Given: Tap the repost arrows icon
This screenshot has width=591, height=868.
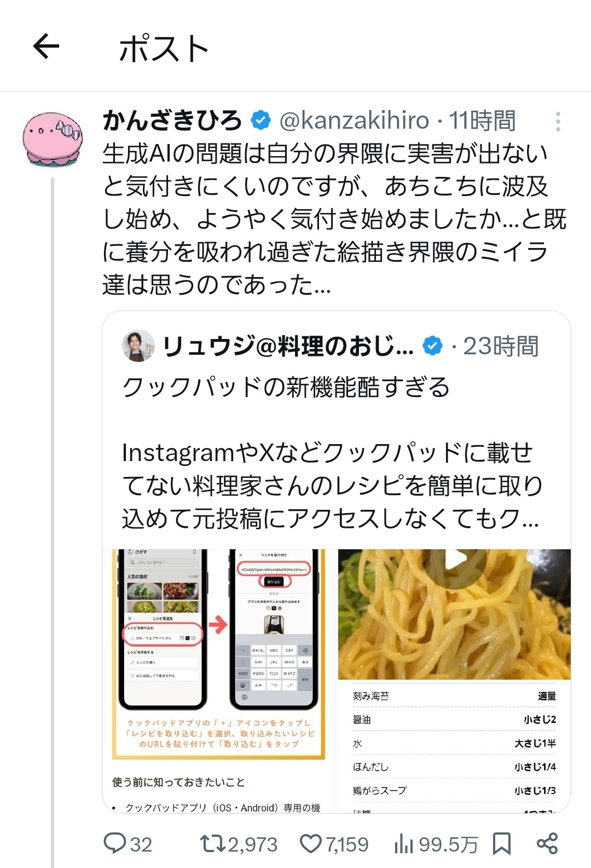Looking at the screenshot, I should (212, 843).
